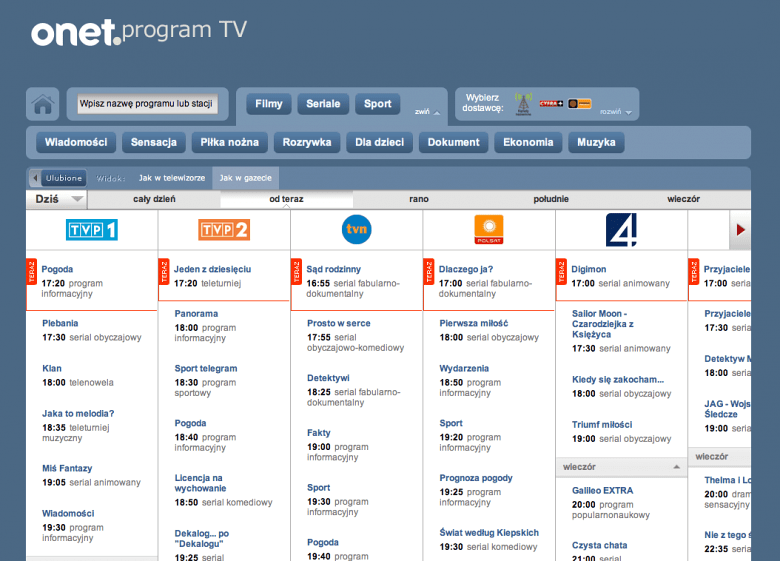The width and height of the screenshot is (780, 561).
Task: Open Prognoza pogody program link
Action: tap(476, 478)
